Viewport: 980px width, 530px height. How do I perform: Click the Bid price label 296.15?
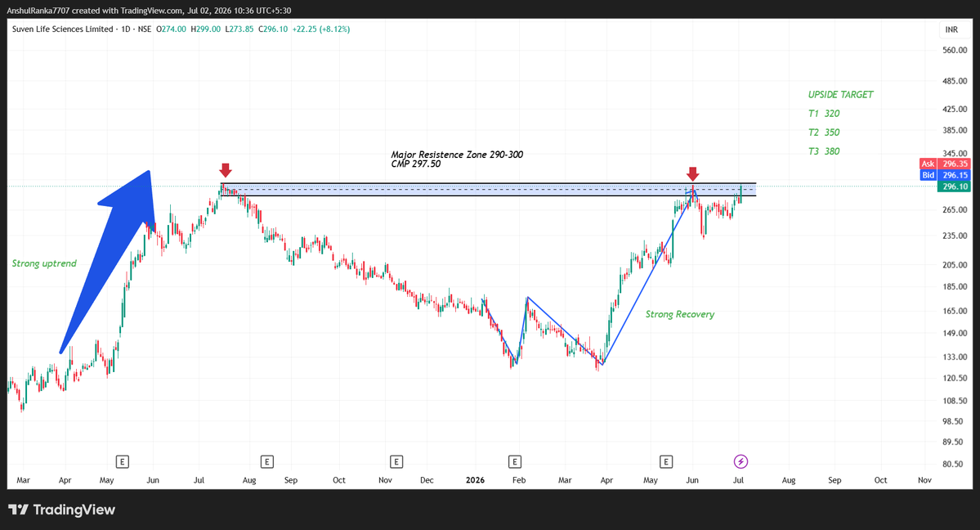pyautogui.click(x=944, y=175)
